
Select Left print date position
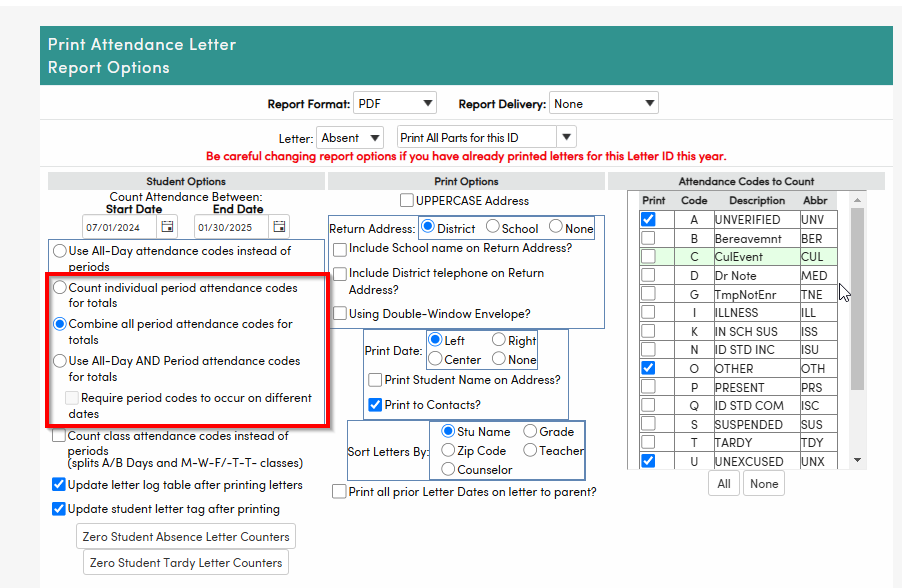click(435, 339)
